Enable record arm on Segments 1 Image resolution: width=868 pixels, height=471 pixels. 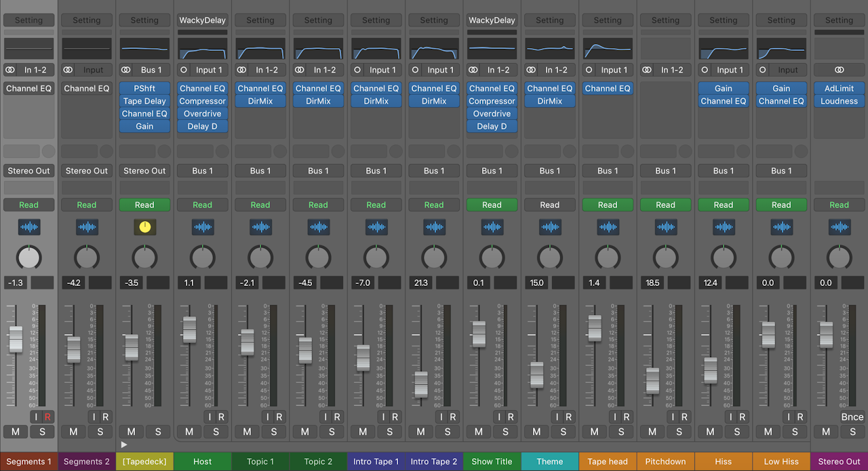(48, 417)
